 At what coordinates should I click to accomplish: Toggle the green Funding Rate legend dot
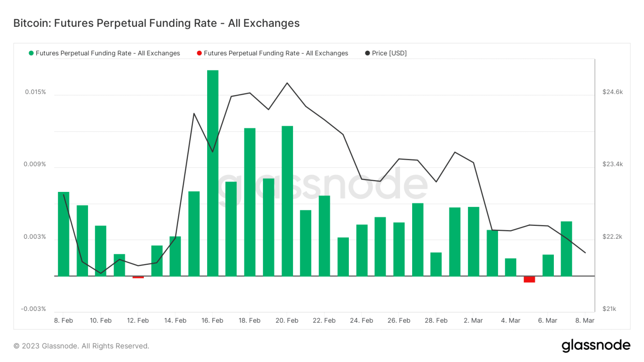coord(31,53)
